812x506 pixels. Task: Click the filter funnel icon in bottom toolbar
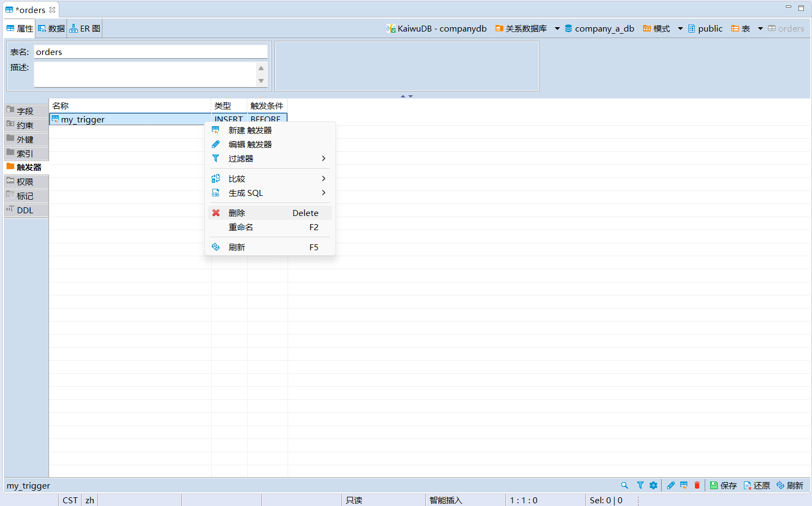tap(640, 485)
